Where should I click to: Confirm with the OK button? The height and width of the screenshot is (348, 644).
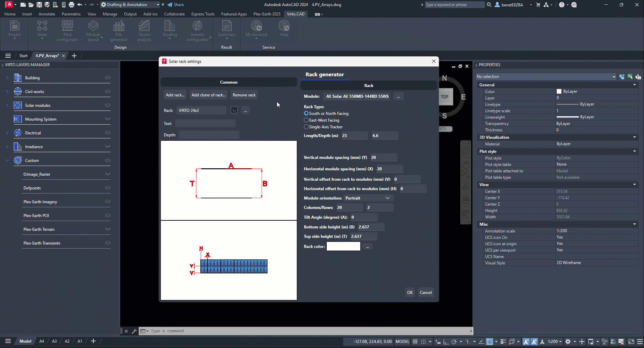(410, 293)
